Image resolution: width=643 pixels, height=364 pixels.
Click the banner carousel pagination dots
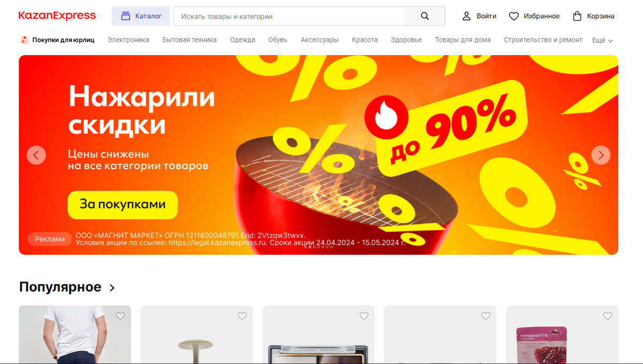click(319, 247)
